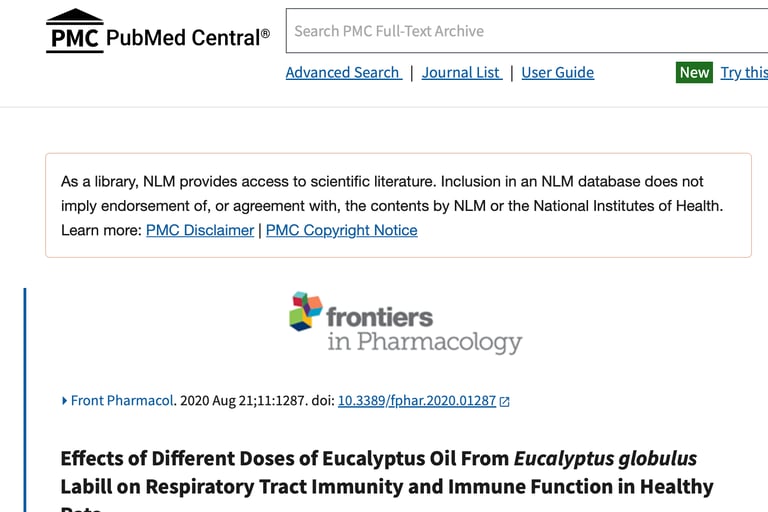Click the PubMed Central wordmark
768x512 pixels.
point(188,38)
